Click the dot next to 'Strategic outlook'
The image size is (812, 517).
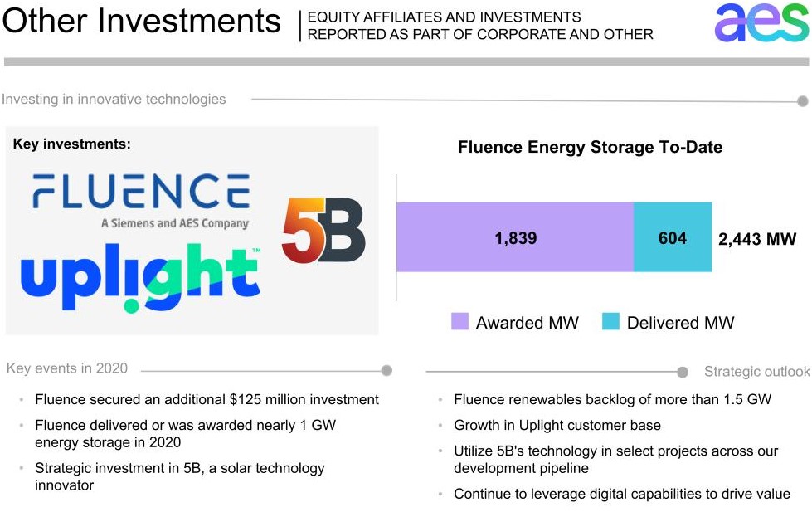coord(683,372)
